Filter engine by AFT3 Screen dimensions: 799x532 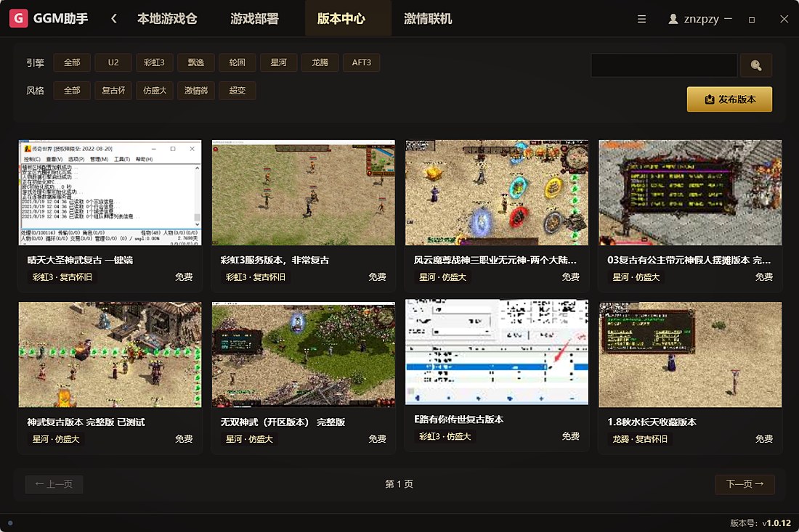point(361,62)
